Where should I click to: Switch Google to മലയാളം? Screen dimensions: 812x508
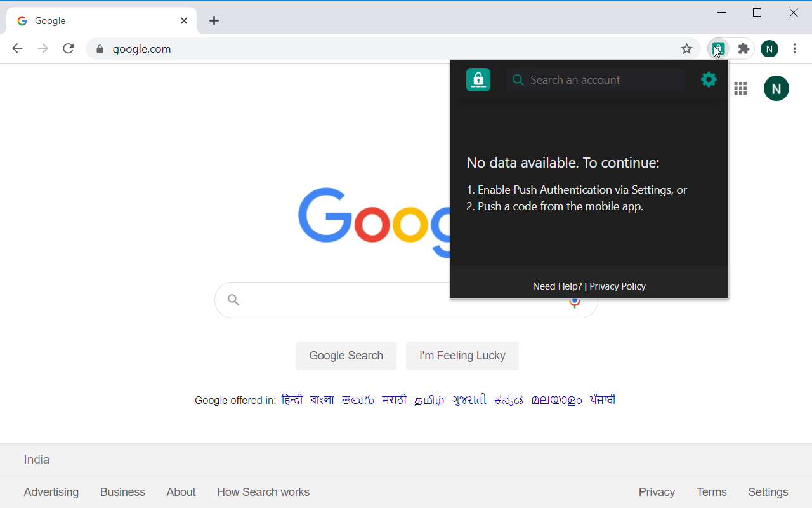pos(557,400)
